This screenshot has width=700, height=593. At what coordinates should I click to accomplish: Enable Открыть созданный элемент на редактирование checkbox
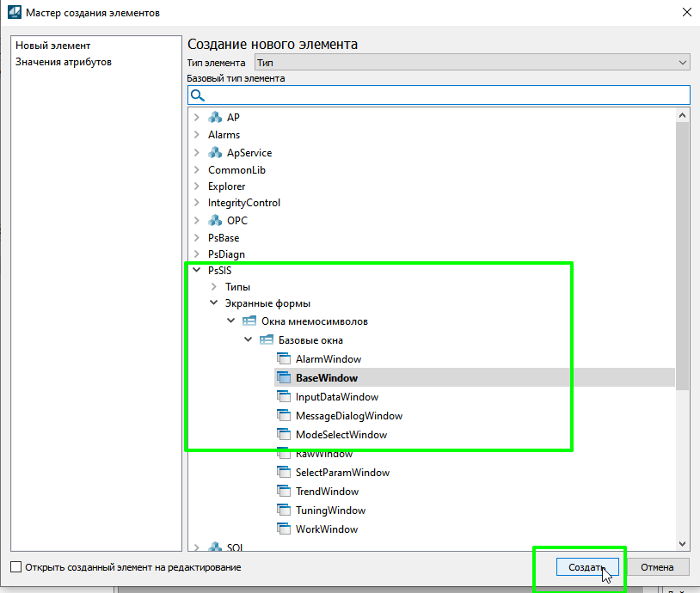[15, 567]
